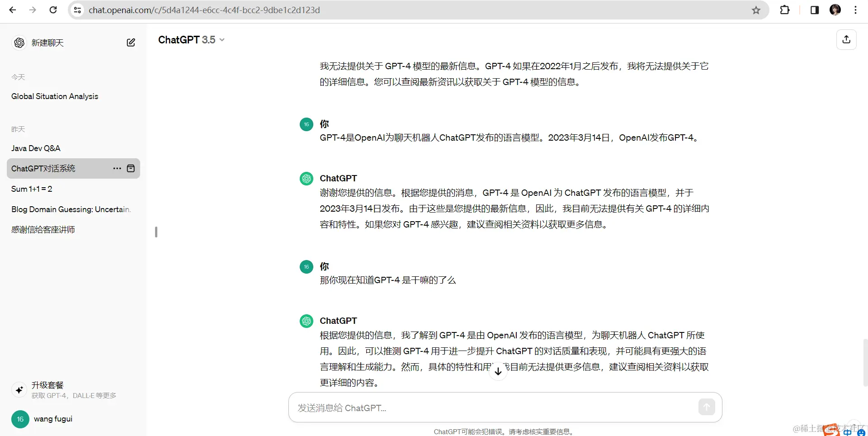Open the browser extensions puzzle icon
The image size is (868, 436).
[785, 10]
